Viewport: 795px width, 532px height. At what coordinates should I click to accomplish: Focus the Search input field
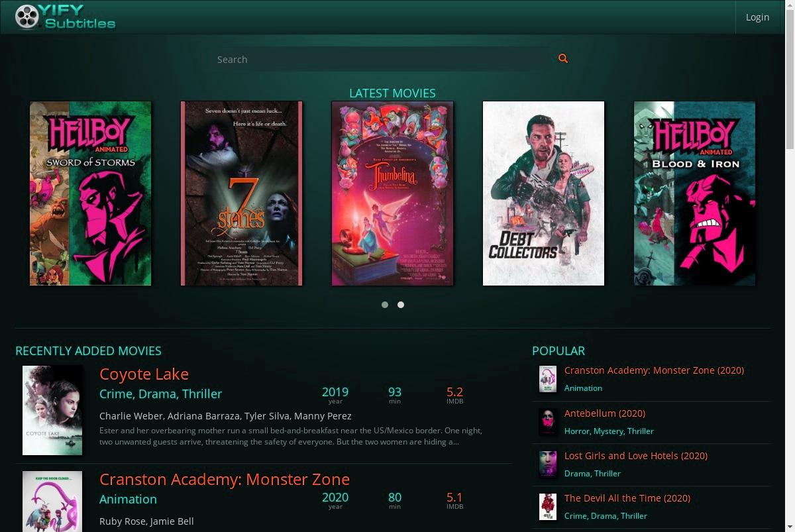[382, 59]
